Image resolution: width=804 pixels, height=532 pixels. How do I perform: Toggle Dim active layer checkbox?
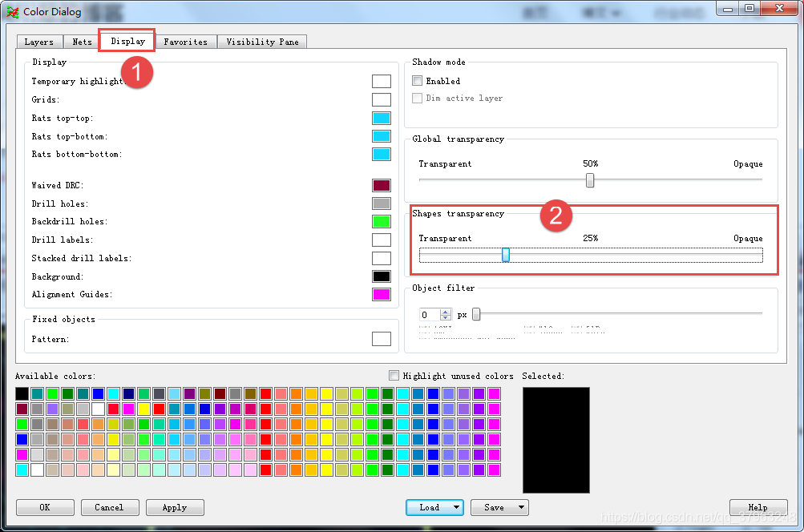[418, 98]
